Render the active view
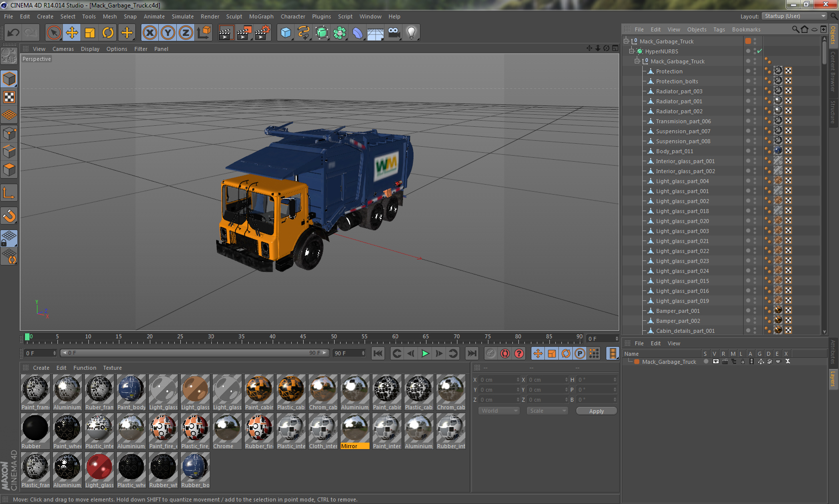This screenshot has width=839, height=504. 226,33
